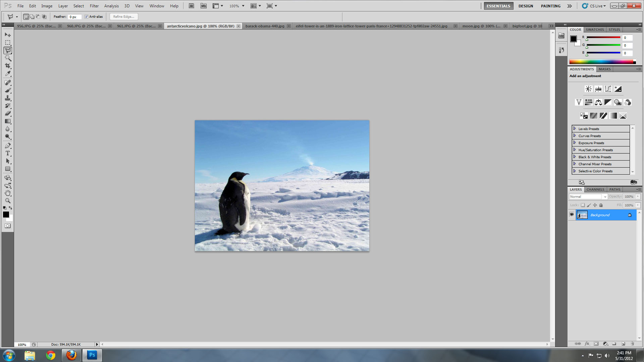Expand Levels Presets
Viewport: 644px width, 362px height.
click(x=575, y=129)
